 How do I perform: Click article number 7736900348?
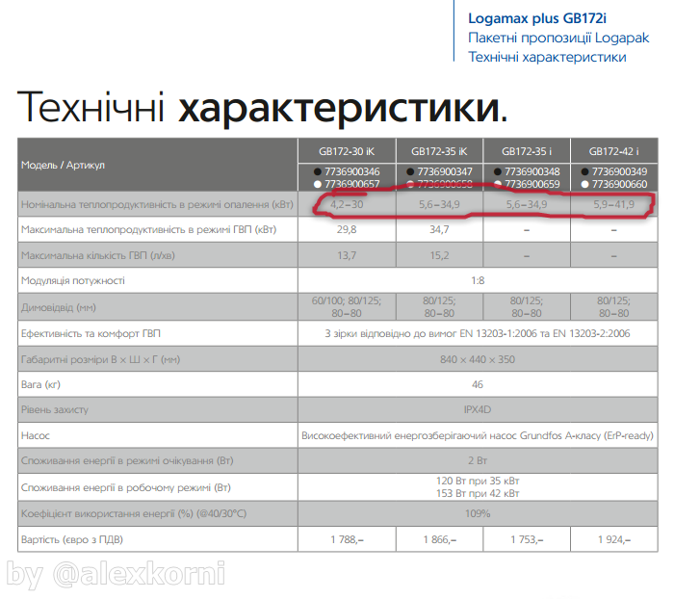click(x=532, y=171)
